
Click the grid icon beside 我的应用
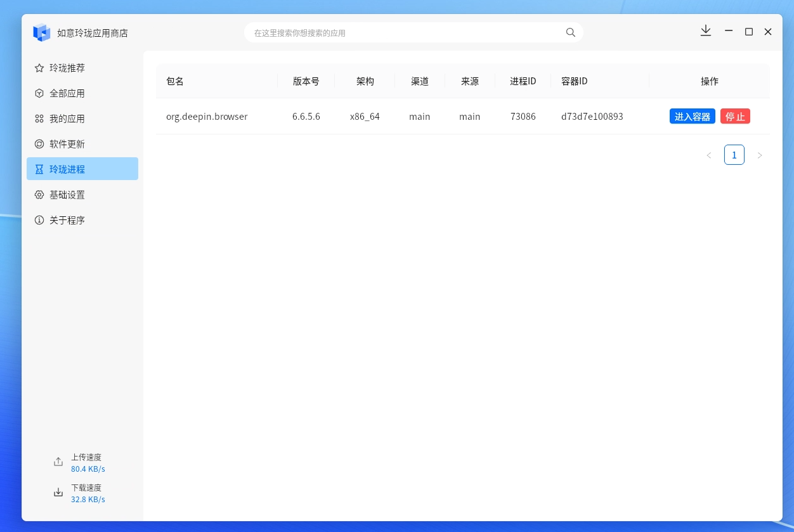coord(39,119)
